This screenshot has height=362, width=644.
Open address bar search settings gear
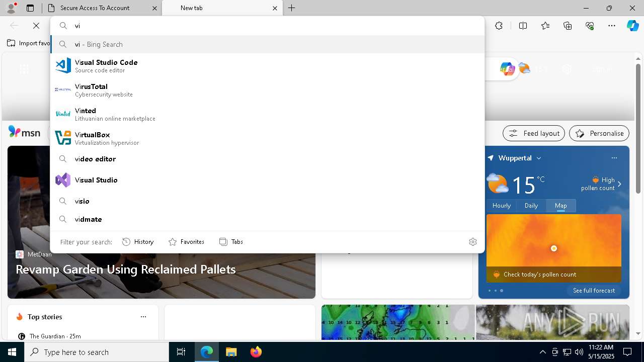[472, 242]
